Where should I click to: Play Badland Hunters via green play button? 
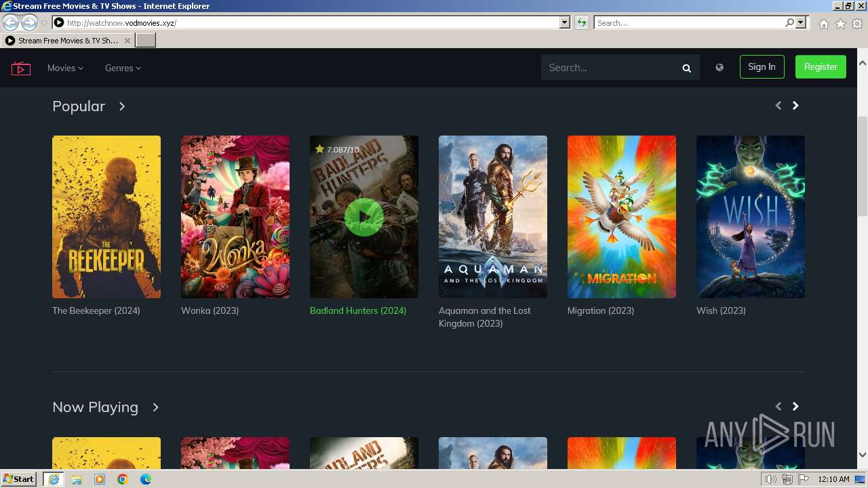[x=364, y=218]
